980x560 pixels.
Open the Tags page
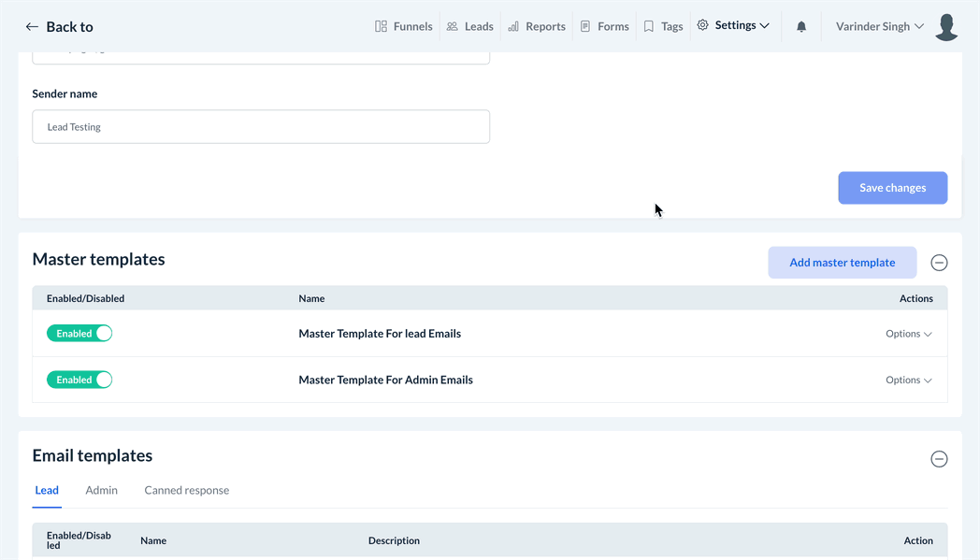click(663, 26)
